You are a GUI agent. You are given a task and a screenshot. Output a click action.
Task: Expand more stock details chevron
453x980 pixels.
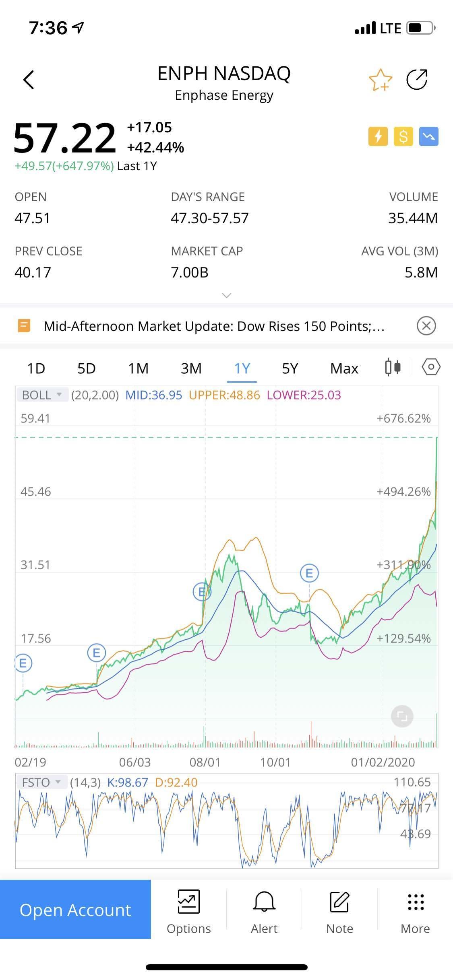pos(227,296)
